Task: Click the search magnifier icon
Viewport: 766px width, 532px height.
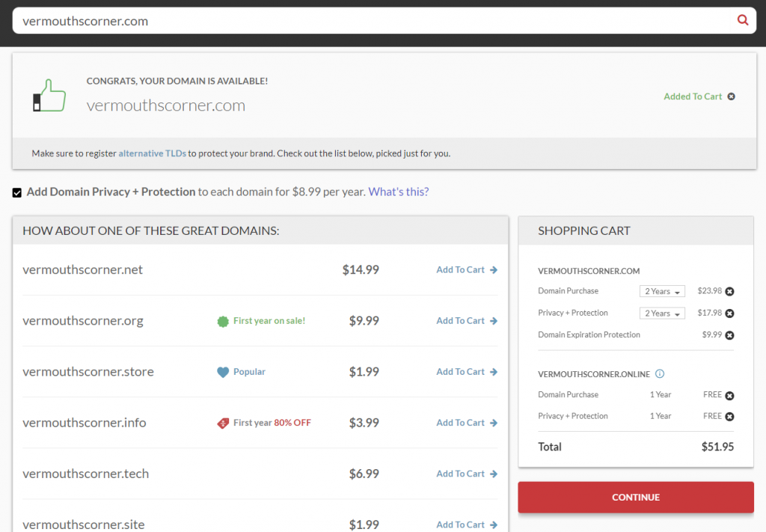Action: [743, 20]
